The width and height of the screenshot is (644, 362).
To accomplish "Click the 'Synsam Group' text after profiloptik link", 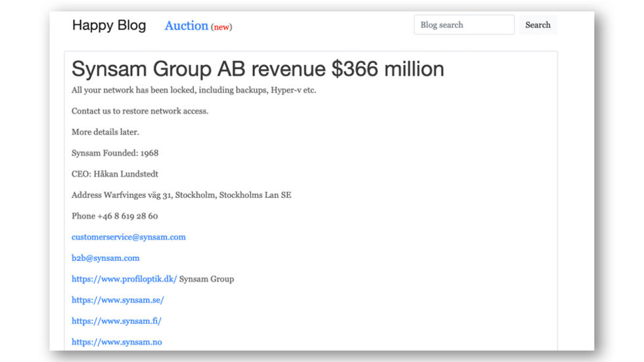I will [206, 279].
